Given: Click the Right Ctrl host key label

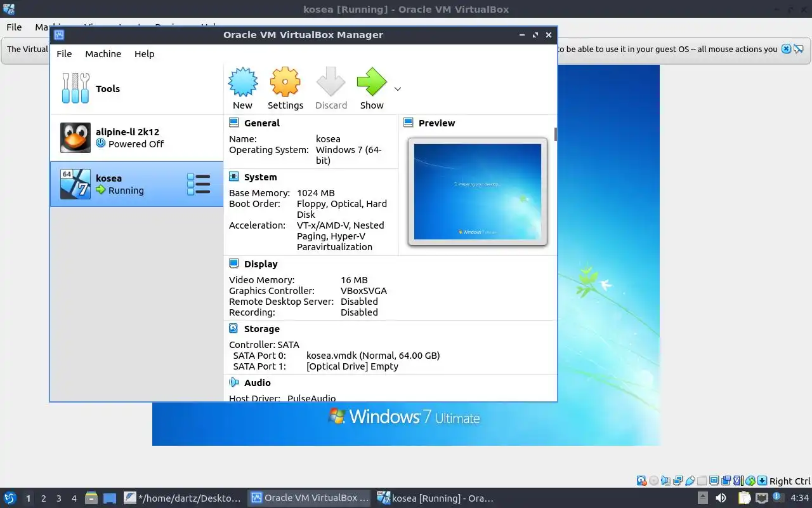Looking at the screenshot, I should coord(790,481).
